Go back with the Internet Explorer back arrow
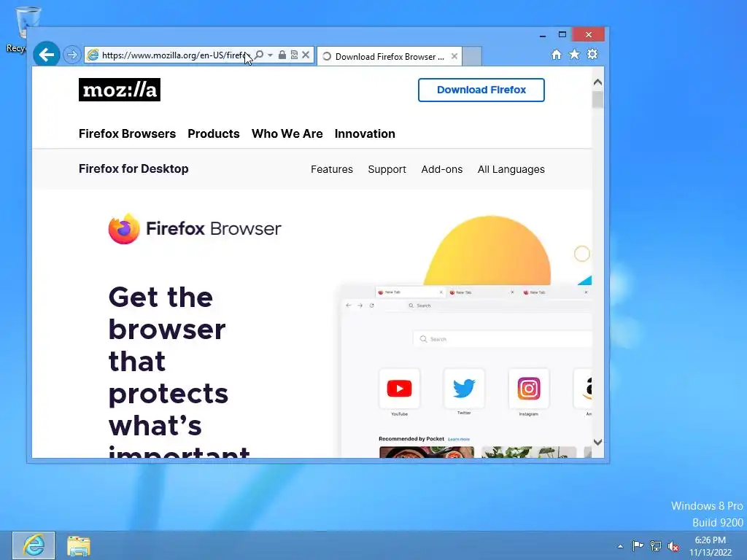747x560 pixels. [x=46, y=55]
